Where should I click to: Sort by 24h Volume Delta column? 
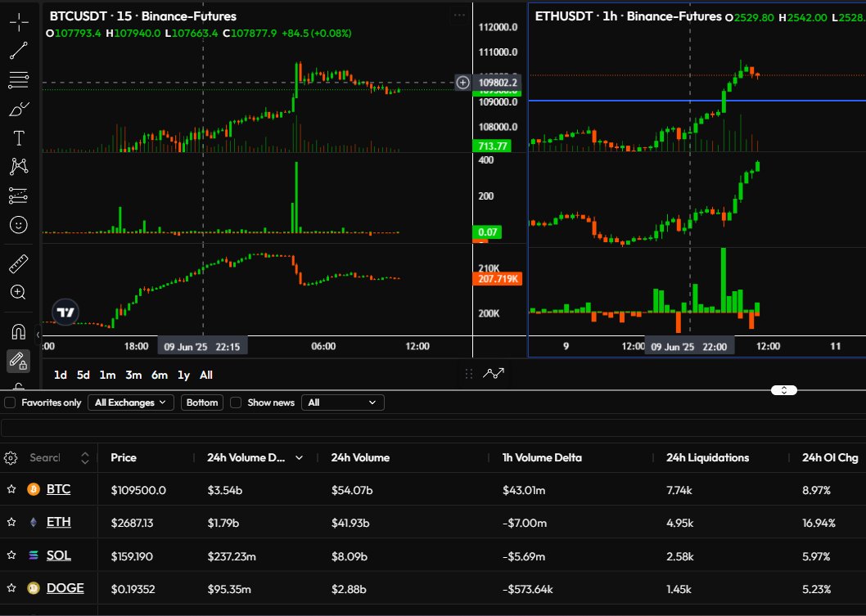click(x=246, y=457)
